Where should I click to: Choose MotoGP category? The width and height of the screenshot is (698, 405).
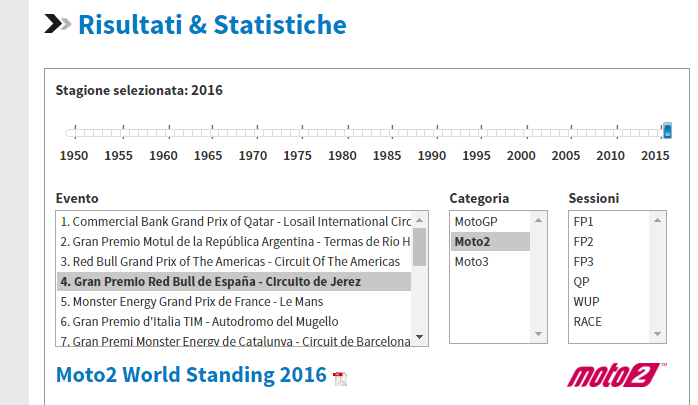pyautogui.click(x=491, y=222)
